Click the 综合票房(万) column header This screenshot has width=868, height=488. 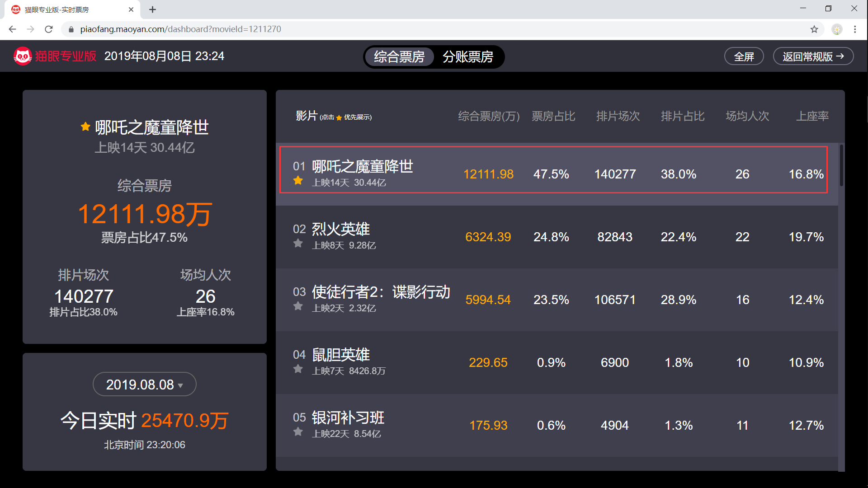click(x=489, y=116)
